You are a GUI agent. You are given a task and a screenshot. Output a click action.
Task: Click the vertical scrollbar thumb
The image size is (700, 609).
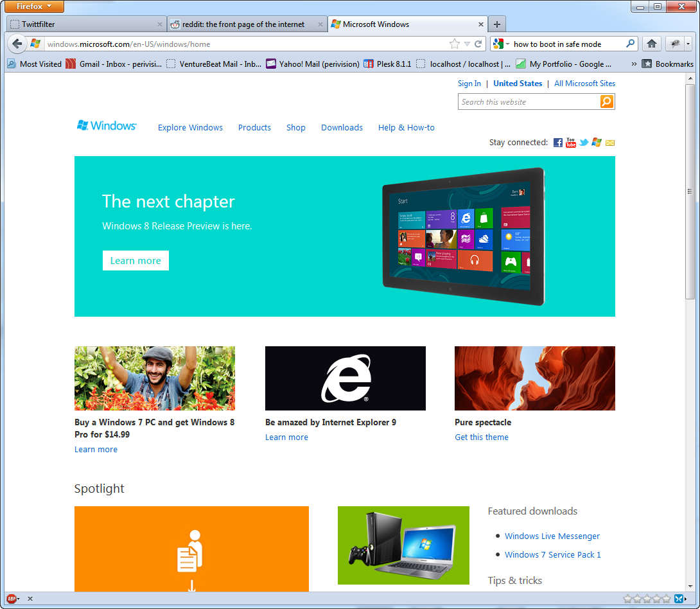tap(690, 191)
